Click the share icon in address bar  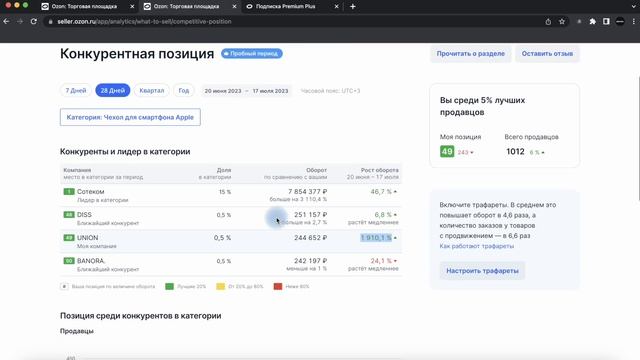(548, 22)
